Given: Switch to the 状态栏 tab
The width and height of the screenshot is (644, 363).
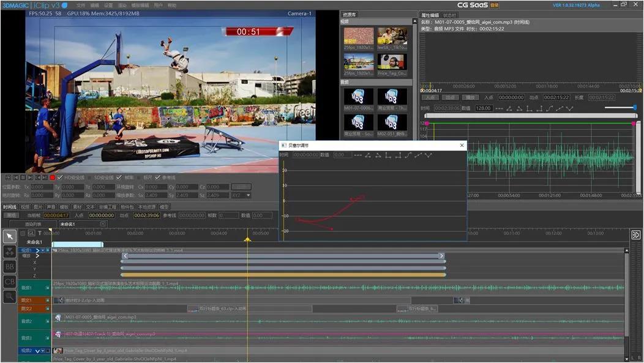Looking at the screenshot, I should click(x=450, y=15).
